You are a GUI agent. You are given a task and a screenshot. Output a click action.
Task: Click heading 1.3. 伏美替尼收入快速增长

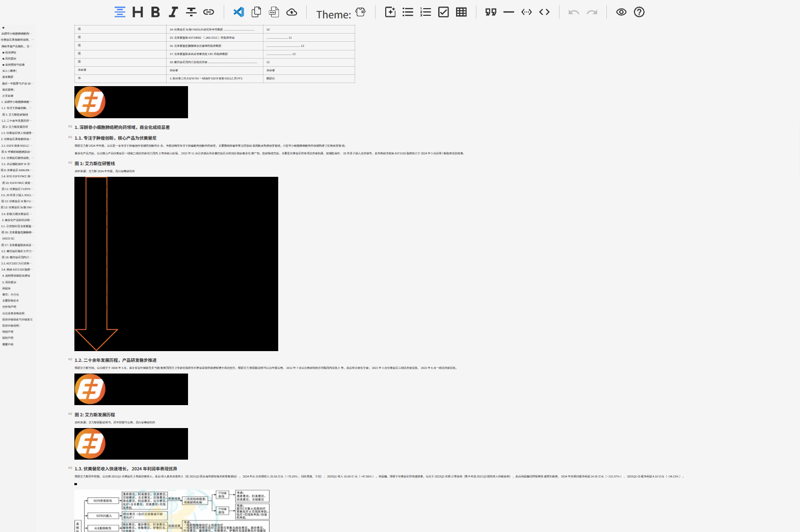(126, 469)
